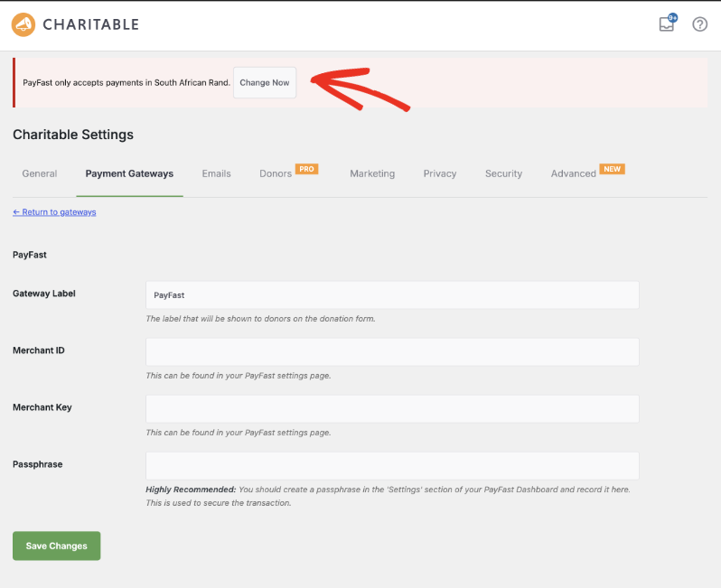
Task: Click the PayFast section heading
Action: coord(30,255)
